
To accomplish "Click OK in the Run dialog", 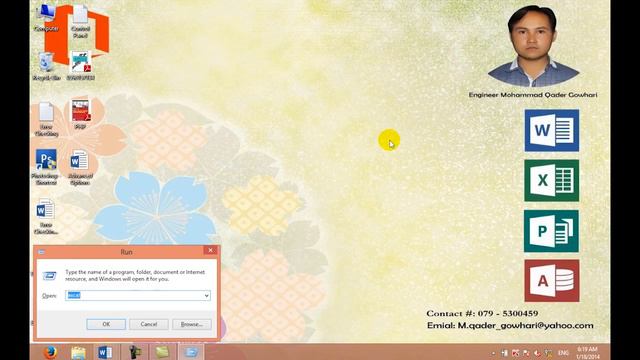I will point(106,324).
